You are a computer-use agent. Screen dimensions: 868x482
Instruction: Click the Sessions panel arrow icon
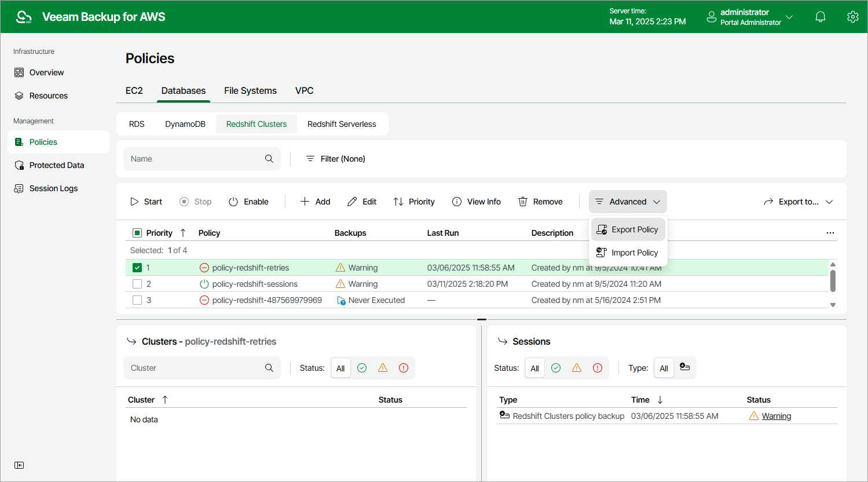click(x=503, y=341)
